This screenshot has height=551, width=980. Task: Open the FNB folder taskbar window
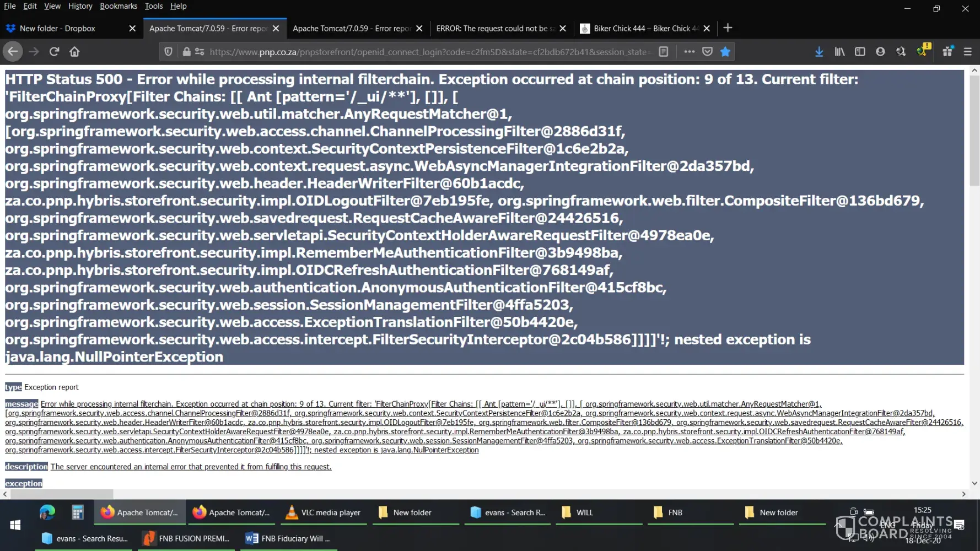tap(691, 512)
